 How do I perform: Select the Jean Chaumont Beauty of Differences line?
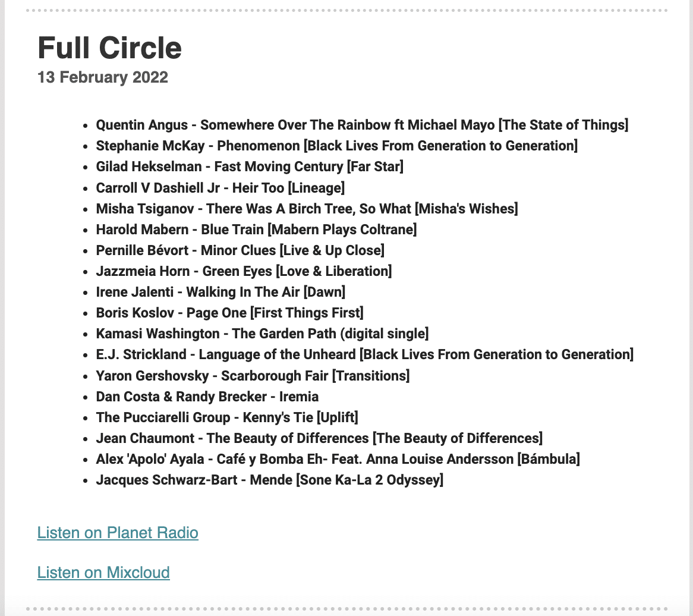319,438
